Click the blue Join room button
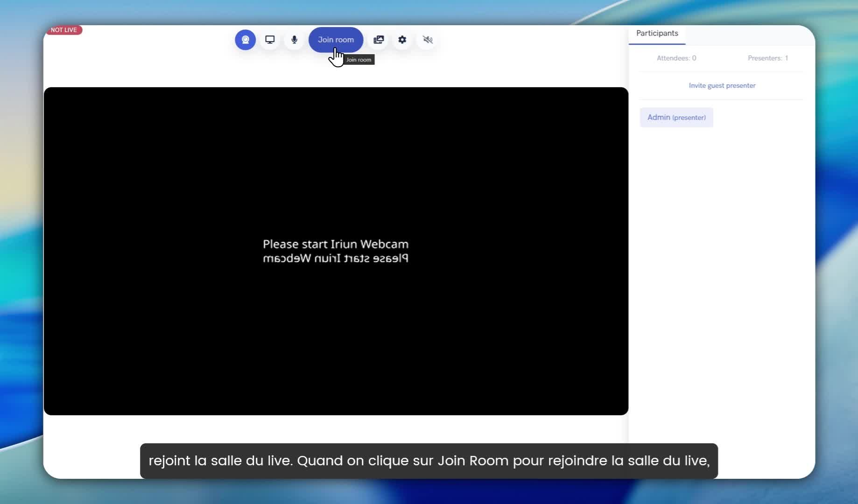Screen dimensions: 858x504 (x=336, y=40)
